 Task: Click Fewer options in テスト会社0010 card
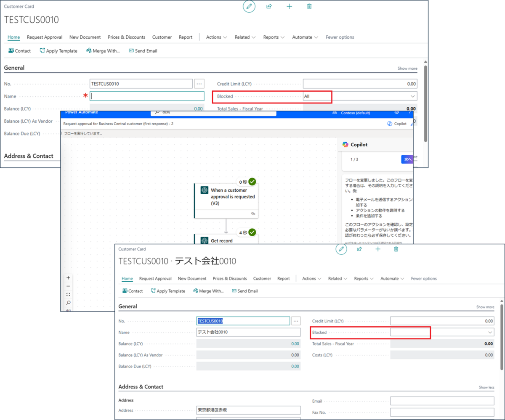(424, 278)
